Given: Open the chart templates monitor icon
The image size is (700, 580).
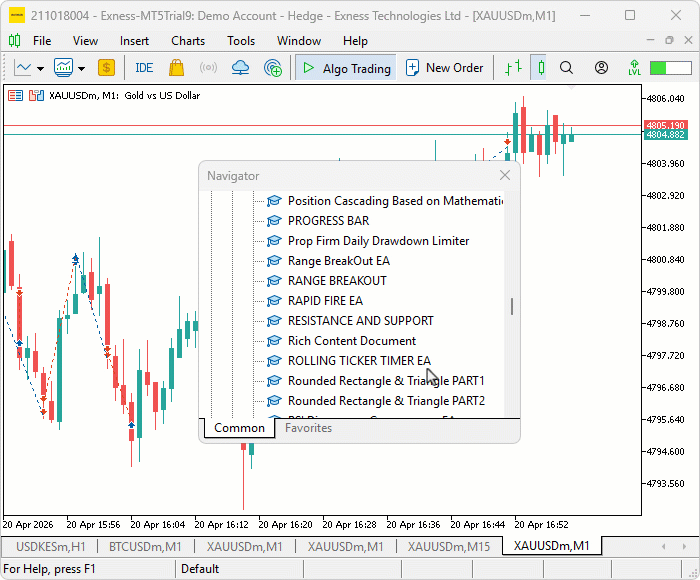Looking at the screenshot, I should click(63, 68).
